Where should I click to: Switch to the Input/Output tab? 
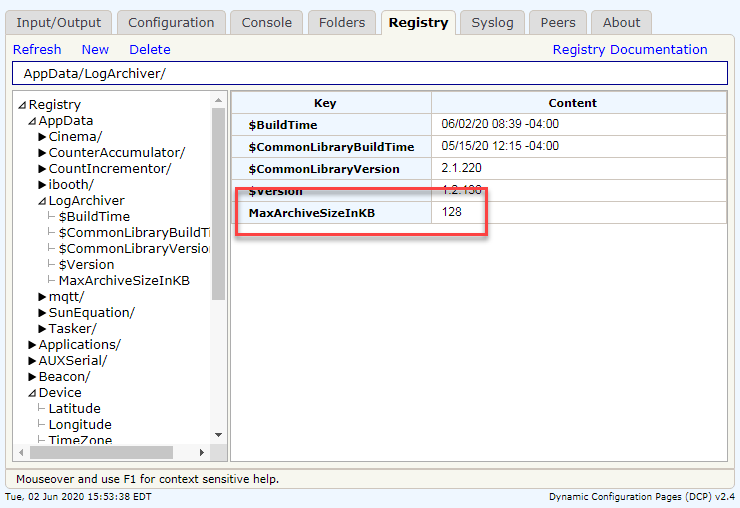click(x=59, y=23)
